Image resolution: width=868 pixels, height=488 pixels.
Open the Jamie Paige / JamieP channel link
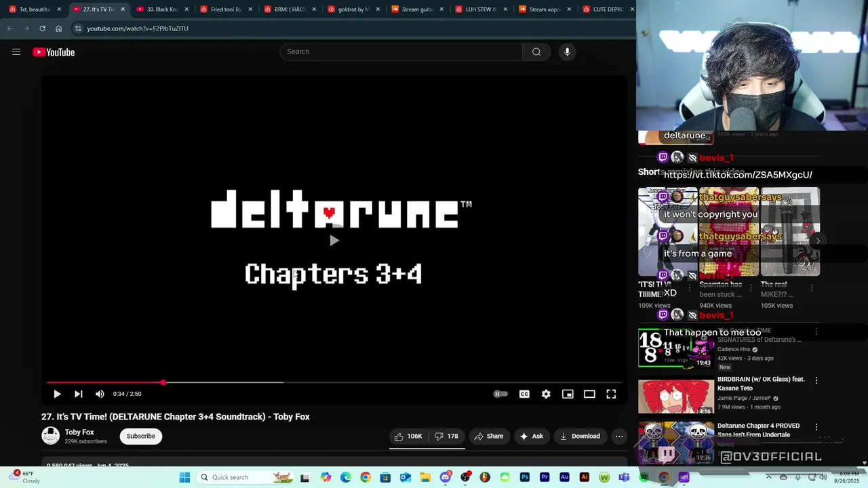(x=744, y=399)
